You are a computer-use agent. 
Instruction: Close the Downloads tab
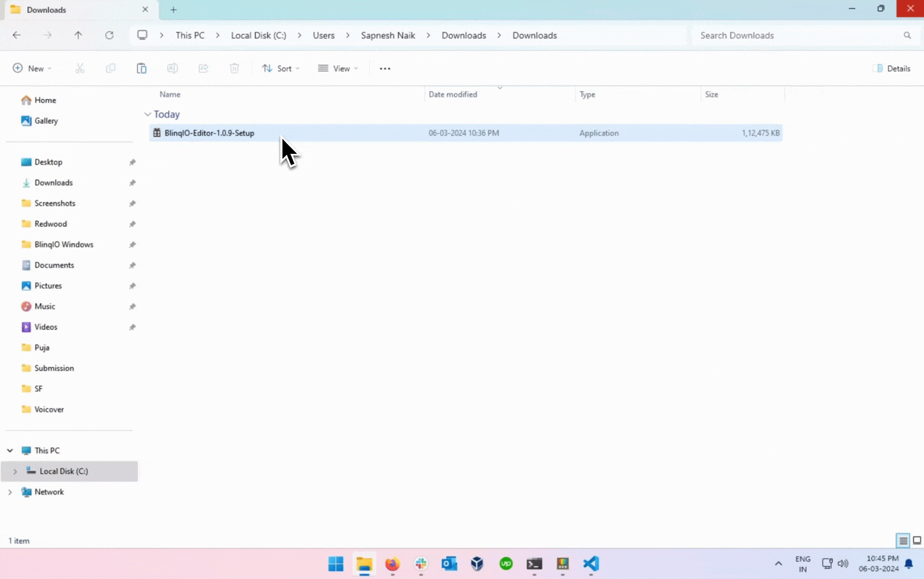point(145,10)
